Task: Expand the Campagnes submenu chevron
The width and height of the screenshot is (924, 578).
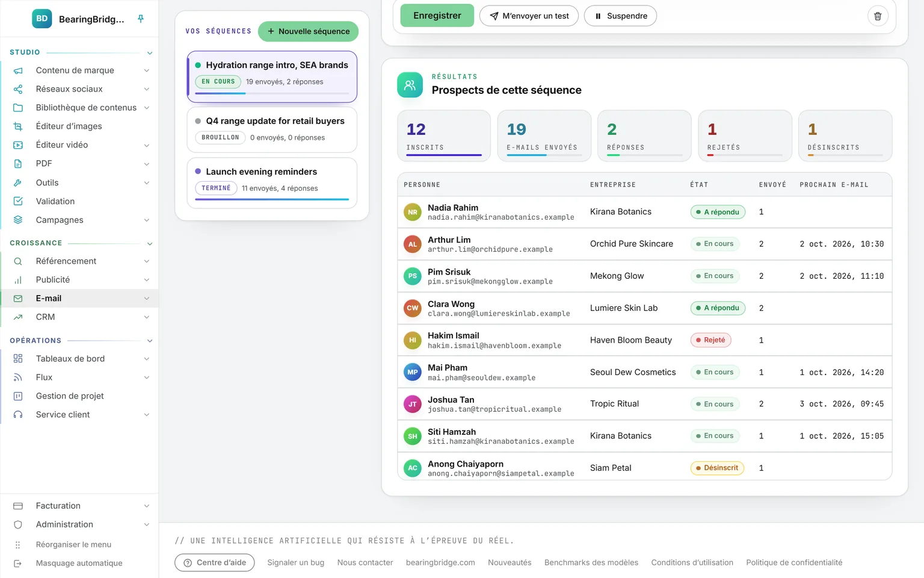Action: pyautogui.click(x=147, y=220)
